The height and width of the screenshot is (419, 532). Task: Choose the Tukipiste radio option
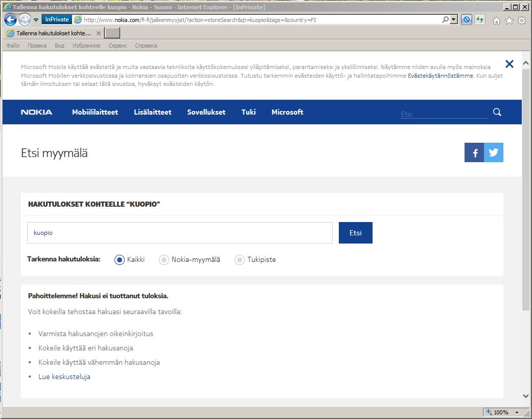(x=239, y=260)
